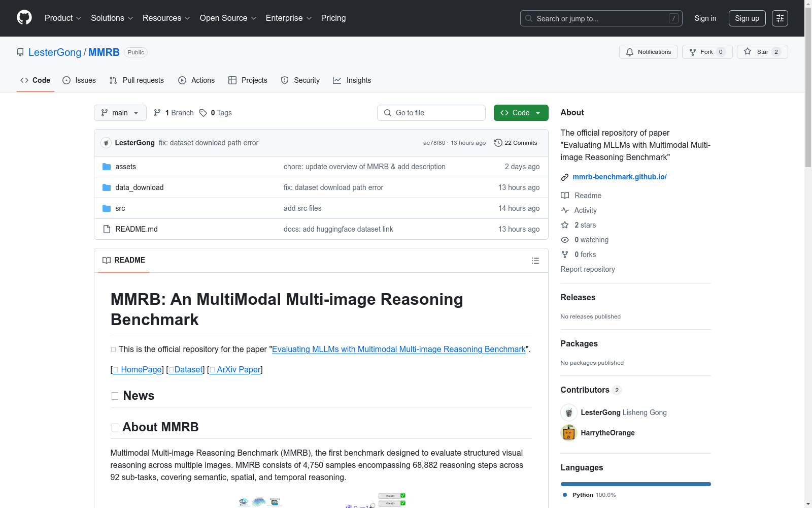Open the README.md file
The height and width of the screenshot is (508, 812).
pos(137,229)
